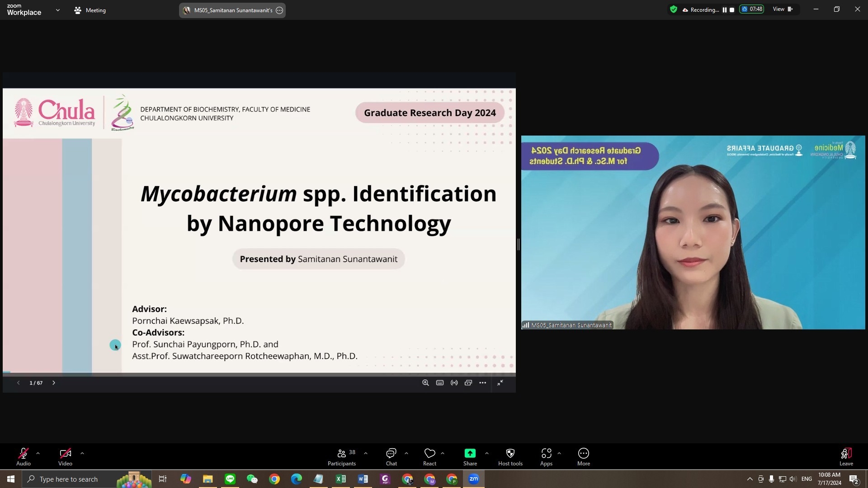The image size is (868, 488).
Task: Select the Meeting tab
Action: point(90,10)
